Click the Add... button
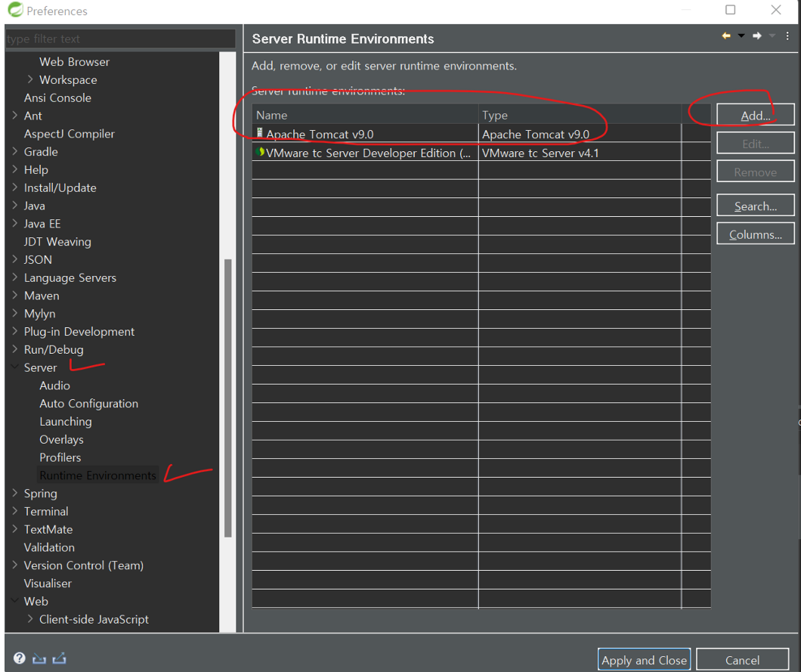Image resolution: width=801 pixels, height=672 pixels. [756, 115]
